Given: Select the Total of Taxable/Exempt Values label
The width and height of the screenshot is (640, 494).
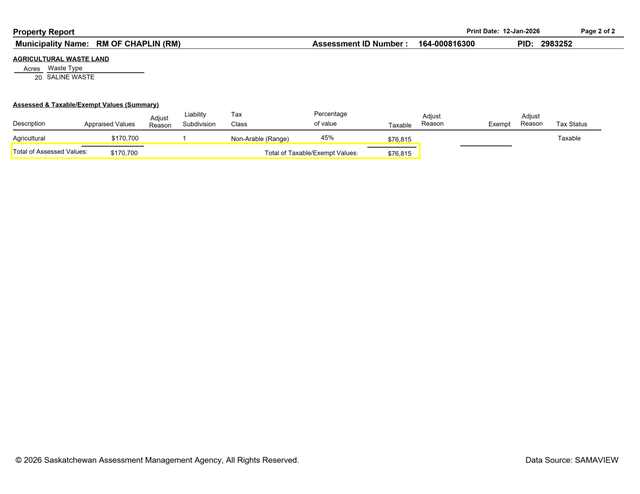Looking at the screenshot, I should click(310, 153).
